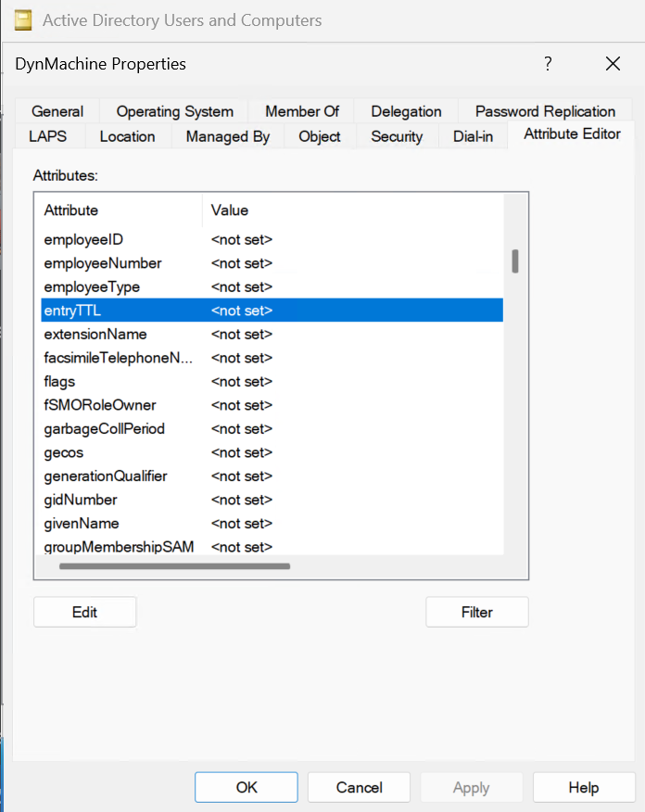645x812 pixels.
Task: Switch to the Managed By tab
Action: [227, 135]
